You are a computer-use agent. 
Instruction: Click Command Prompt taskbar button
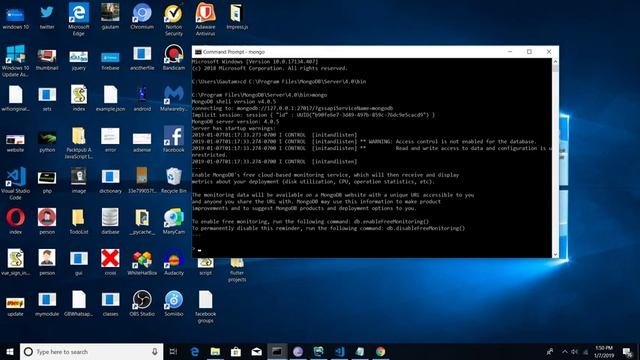tap(277, 351)
